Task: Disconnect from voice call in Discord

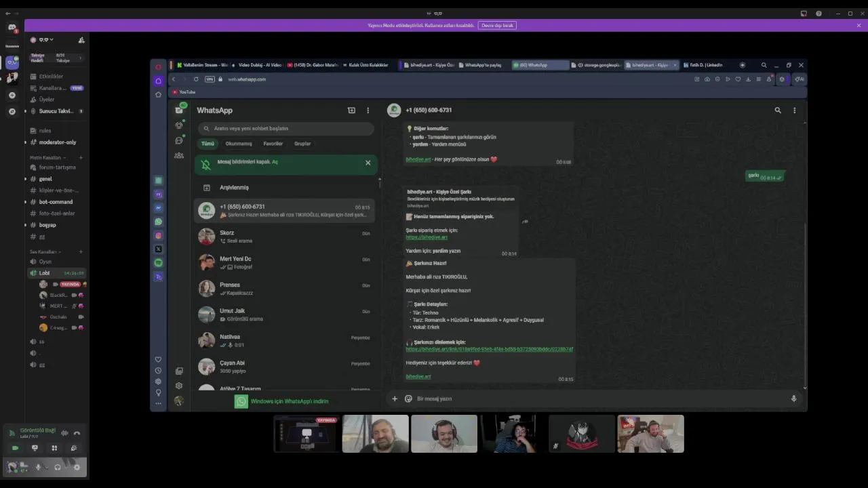Action: point(77,433)
